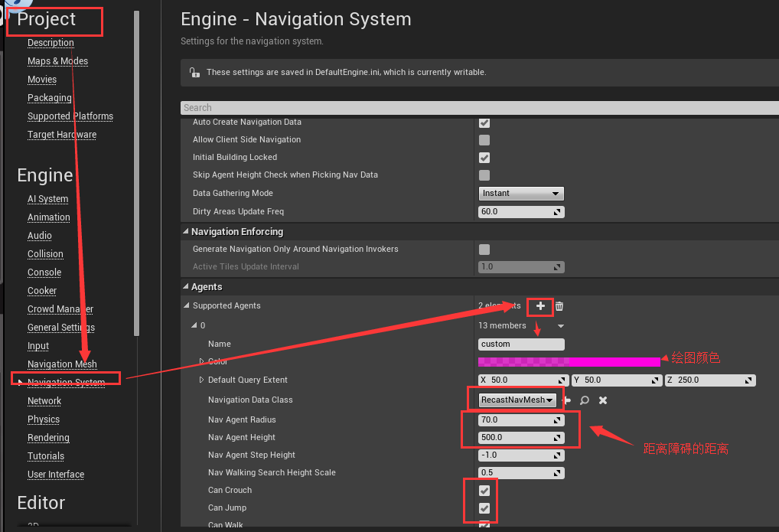The width and height of the screenshot is (779, 532).
Task: Edit Default Query Extent X value
Action: (x=523, y=380)
